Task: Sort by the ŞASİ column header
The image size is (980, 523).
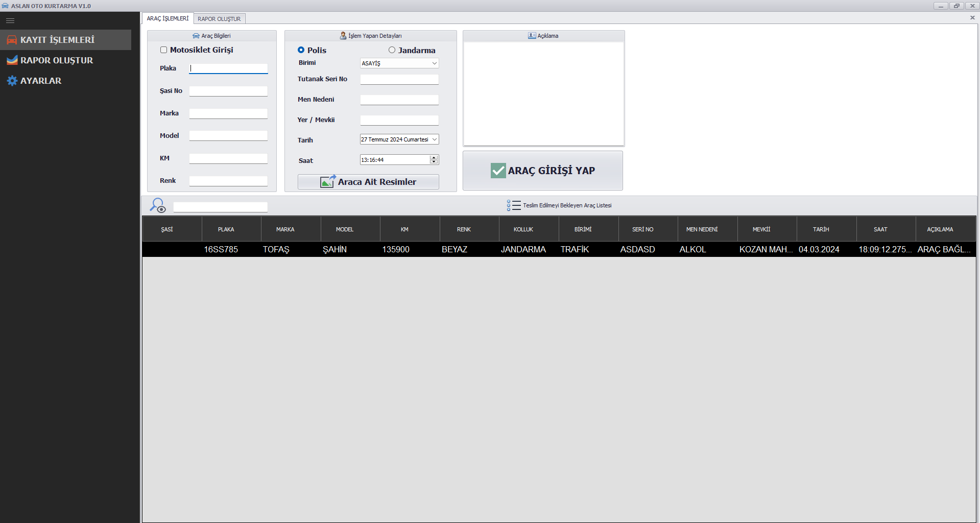Action: [x=172, y=229]
